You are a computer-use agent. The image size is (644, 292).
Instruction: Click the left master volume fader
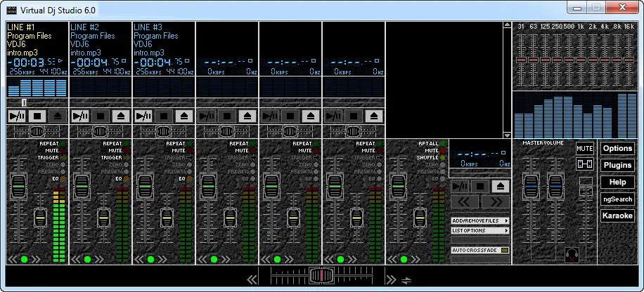point(531,187)
